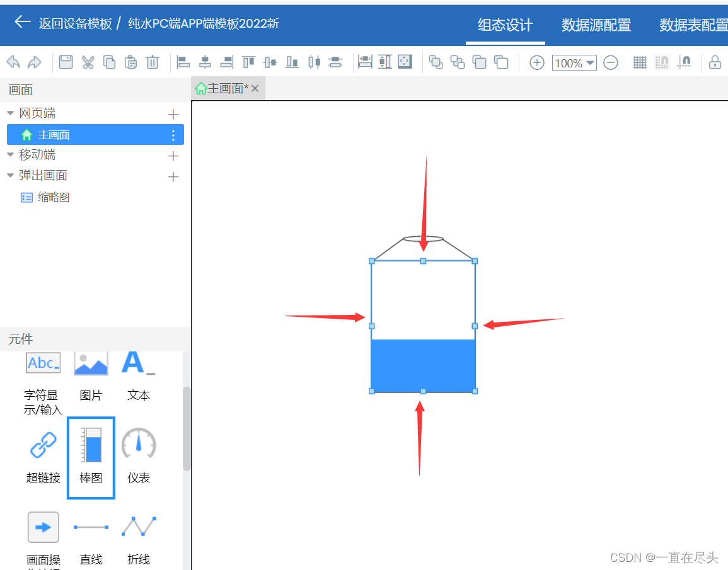Open the 主画面 canvas tab
The image size is (728, 570).
[227, 88]
